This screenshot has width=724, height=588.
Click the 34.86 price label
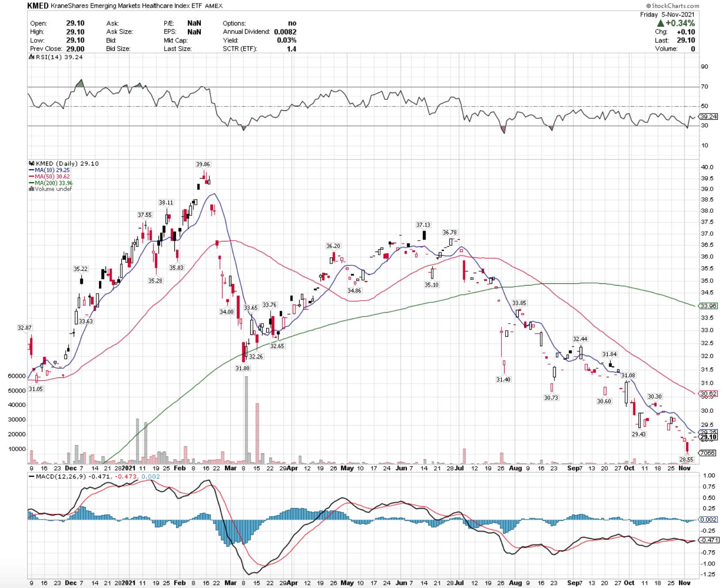pyautogui.click(x=354, y=290)
